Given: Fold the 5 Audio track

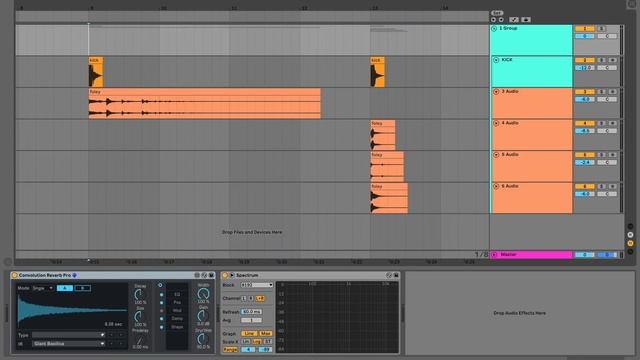Looking at the screenshot, I should [x=496, y=155].
